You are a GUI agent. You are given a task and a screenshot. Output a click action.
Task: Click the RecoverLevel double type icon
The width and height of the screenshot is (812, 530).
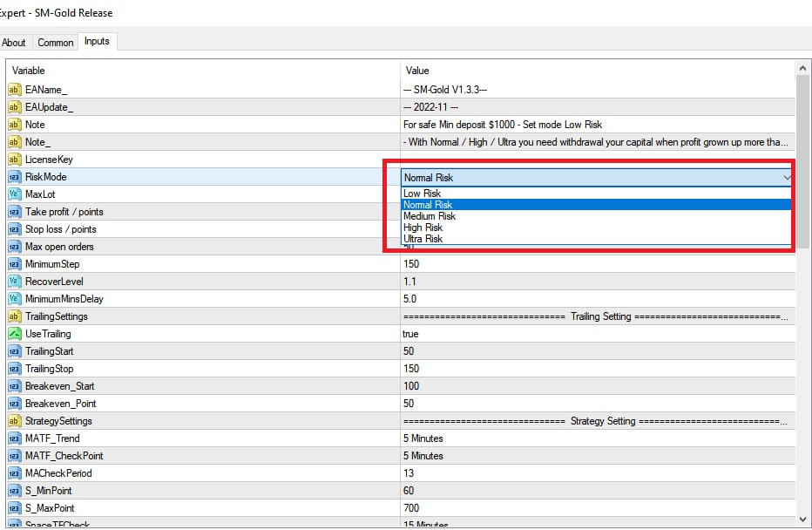[x=14, y=282]
